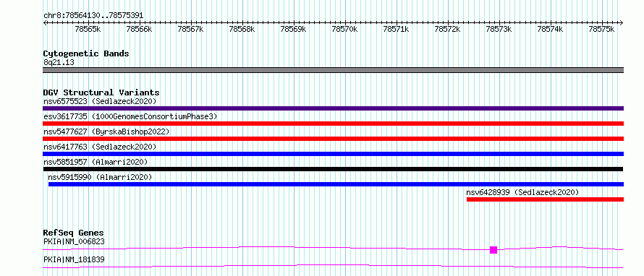The height and width of the screenshot is (276, 644).
Task: Open the nsv5477627 (ByrskaBishop2022) label
Action: pos(106,131)
